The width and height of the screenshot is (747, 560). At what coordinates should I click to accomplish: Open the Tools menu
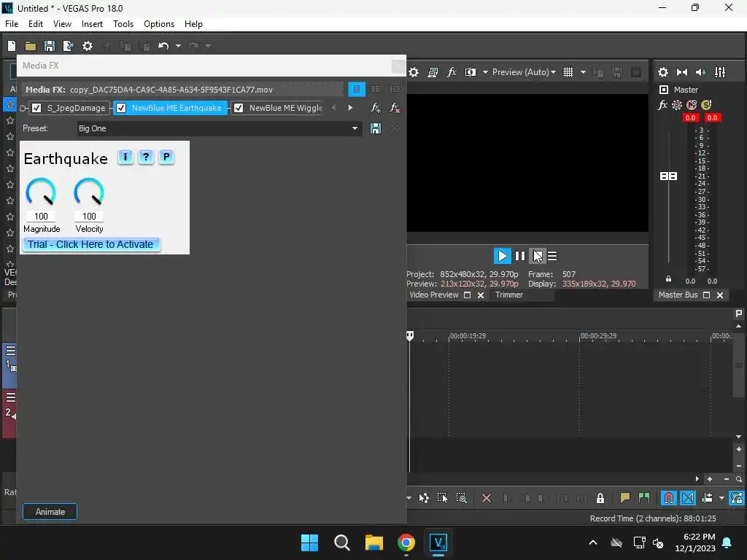pyautogui.click(x=123, y=24)
